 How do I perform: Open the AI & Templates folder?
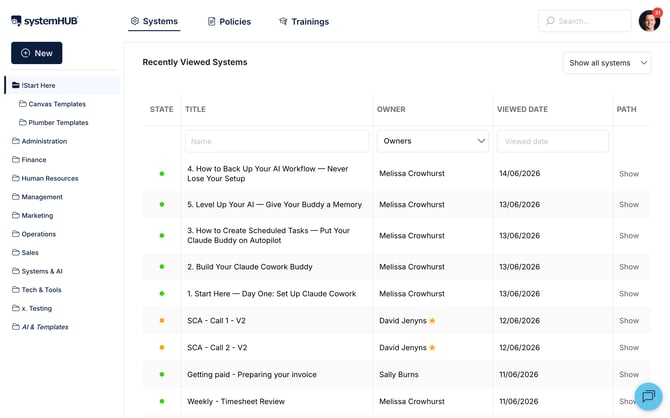[x=40, y=327]
